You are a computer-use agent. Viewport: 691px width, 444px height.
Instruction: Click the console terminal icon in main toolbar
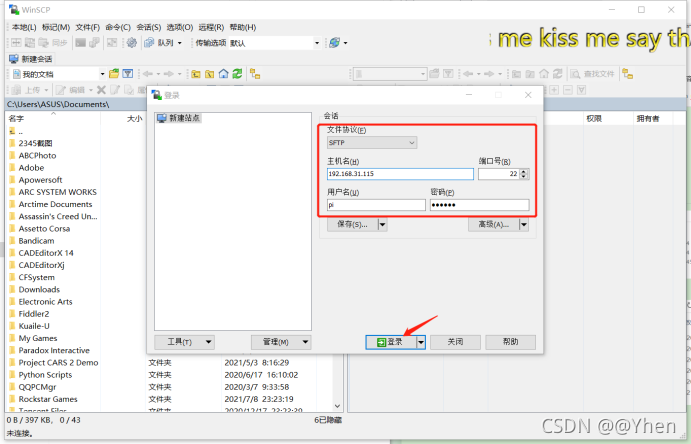(x=81, y=43)
